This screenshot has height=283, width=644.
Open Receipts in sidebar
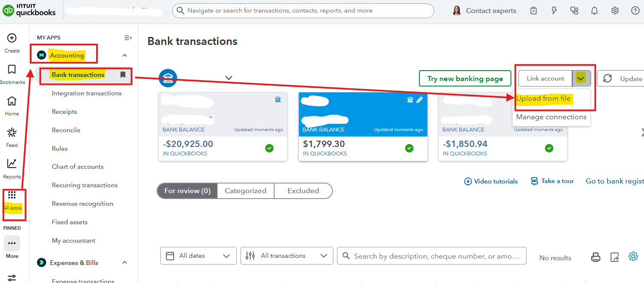64,112
